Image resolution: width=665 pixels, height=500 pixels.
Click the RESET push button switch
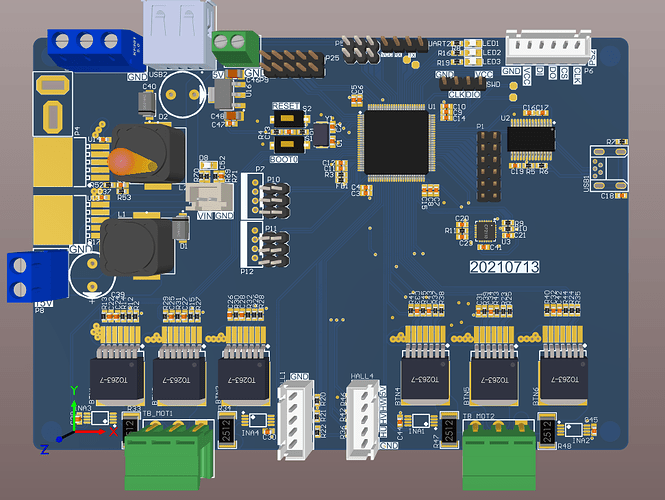coord(286,116)
